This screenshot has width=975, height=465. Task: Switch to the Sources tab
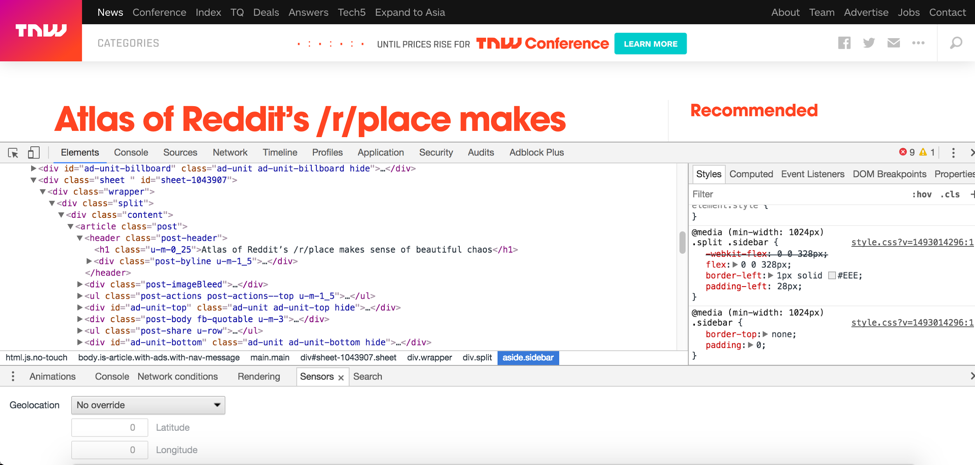click(180, 152)
